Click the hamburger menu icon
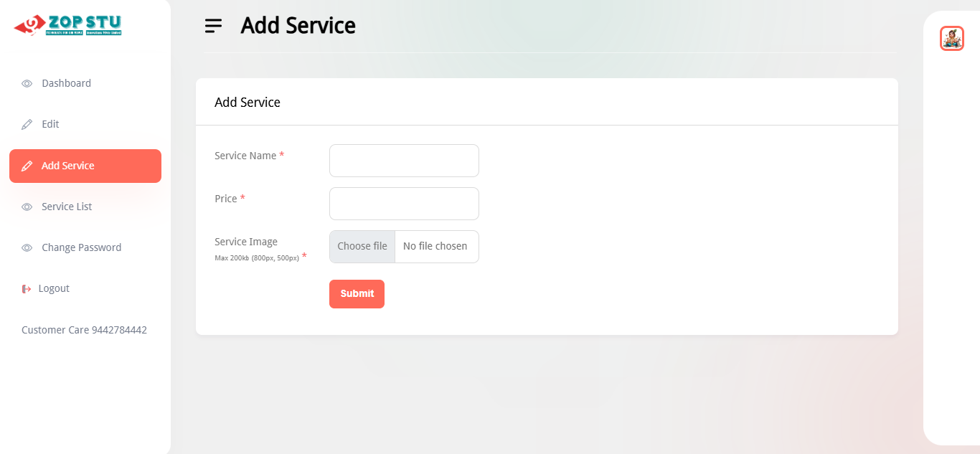The width and height of the screenshot is (980, 454). (213, 26)
